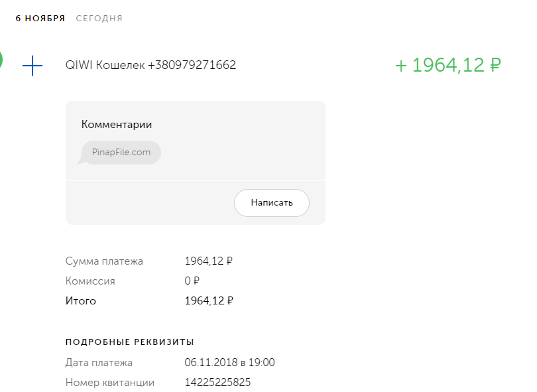Click the СЕГОДНЯ label
537x392 pixels.
(x=99, y=19)
